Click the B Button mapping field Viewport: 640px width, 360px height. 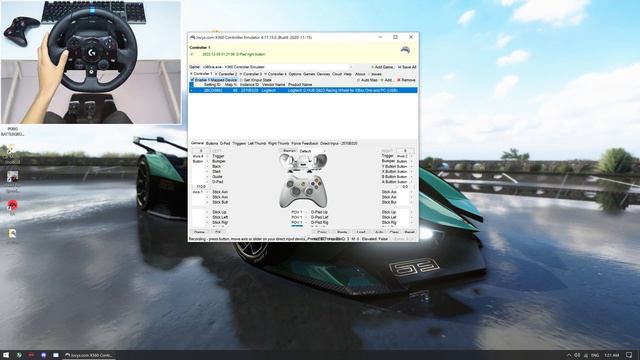click(405, 176)
